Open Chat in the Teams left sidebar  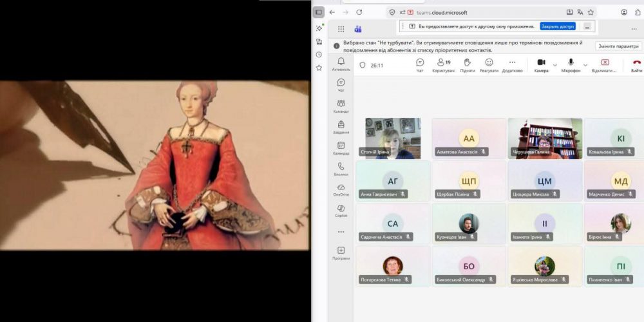(x=341, y=85)
